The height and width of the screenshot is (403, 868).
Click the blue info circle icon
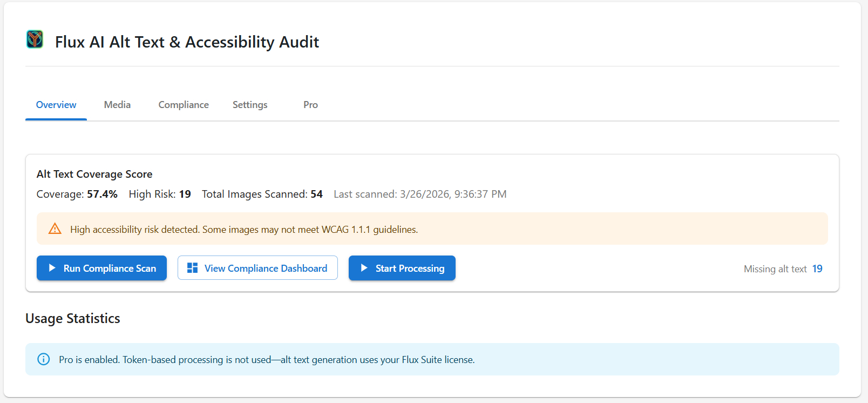(44, 359)
